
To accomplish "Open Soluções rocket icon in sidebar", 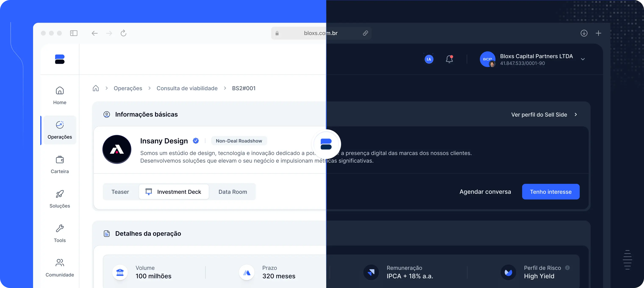I will [x=60, y=194].
